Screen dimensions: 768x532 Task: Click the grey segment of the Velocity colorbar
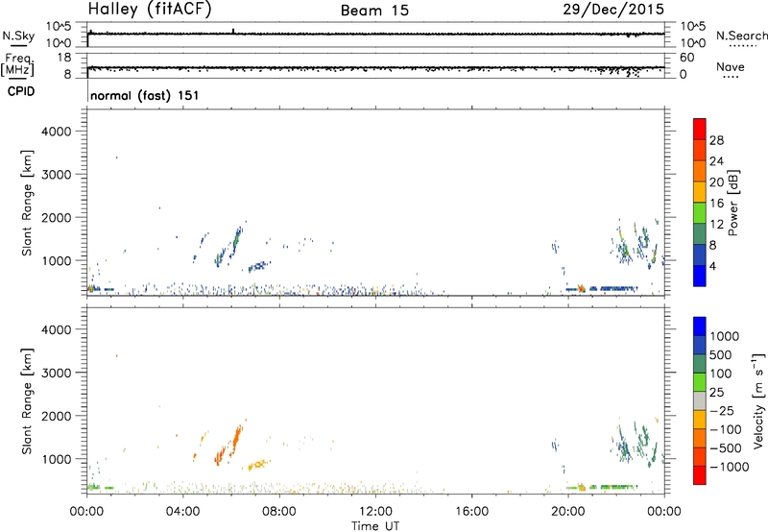[x=700, y=400]
